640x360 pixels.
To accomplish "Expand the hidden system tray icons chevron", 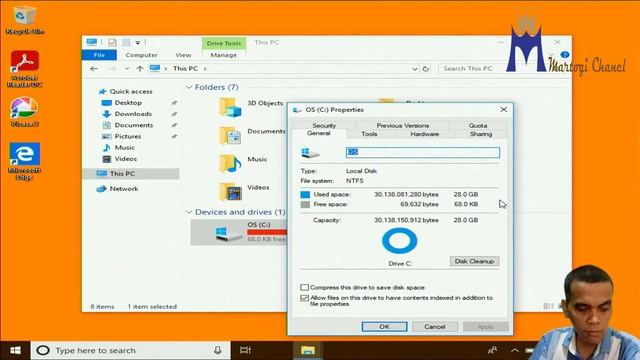I will pyautogui.click(x=515, y=350).
